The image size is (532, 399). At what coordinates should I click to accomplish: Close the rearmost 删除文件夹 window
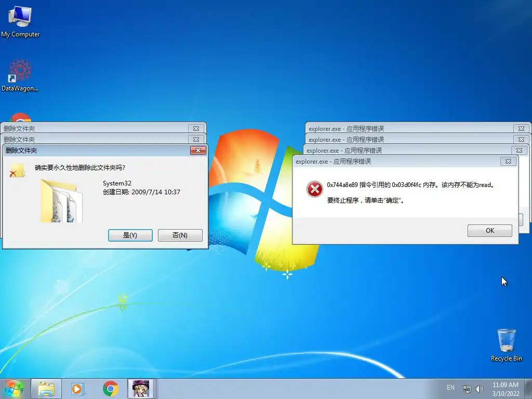click(x=196, y=129)
